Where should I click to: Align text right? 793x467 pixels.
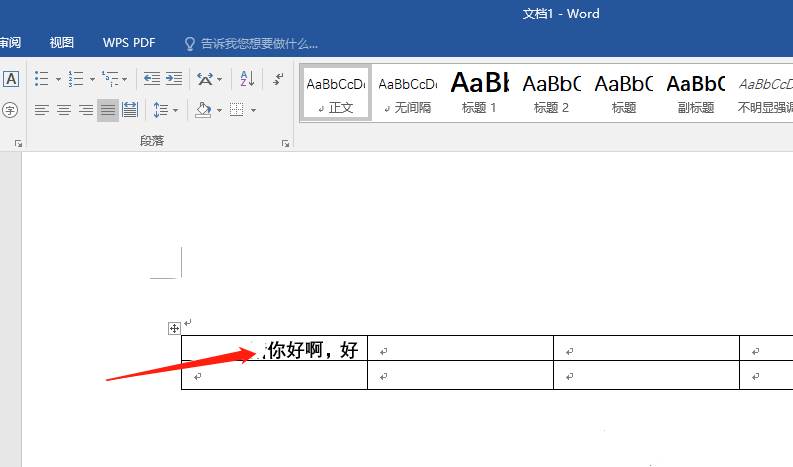[85, 110]
